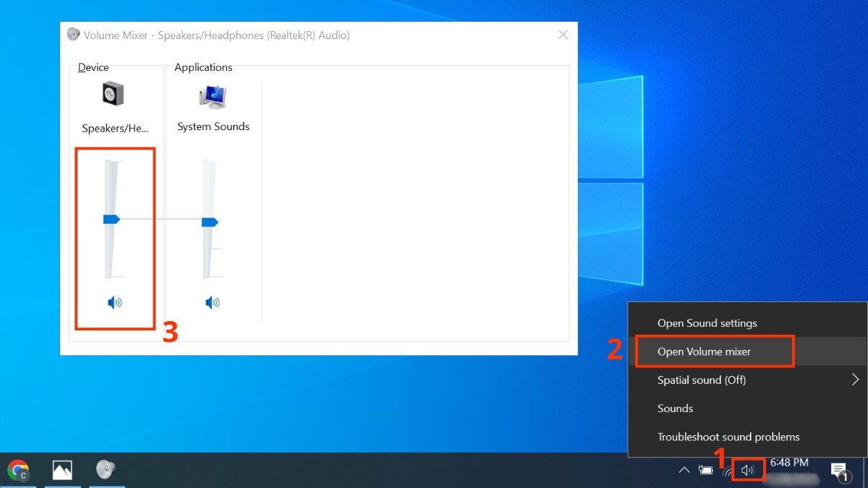Open the Photos app from the taskbar
This screenshot has height=488, width=868.
coord(62,469)
